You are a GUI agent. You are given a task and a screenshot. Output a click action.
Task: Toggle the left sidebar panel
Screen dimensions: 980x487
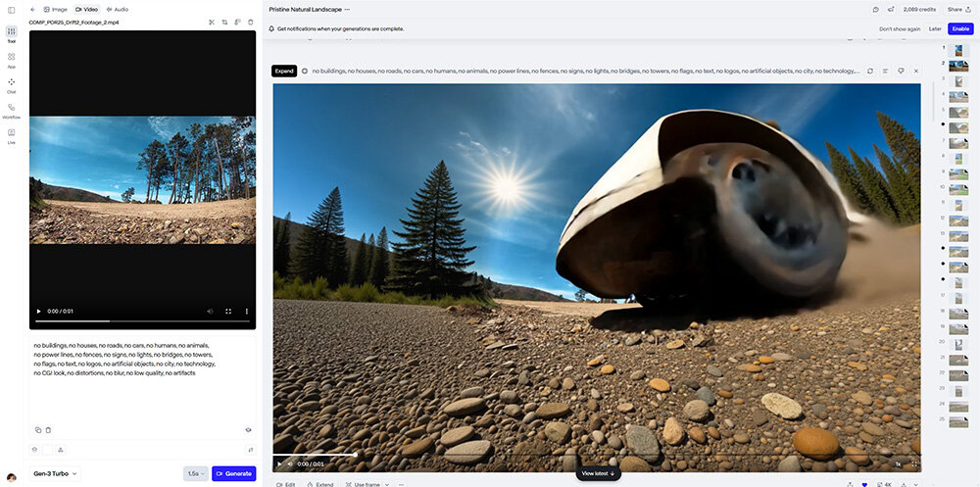point(11,9)
